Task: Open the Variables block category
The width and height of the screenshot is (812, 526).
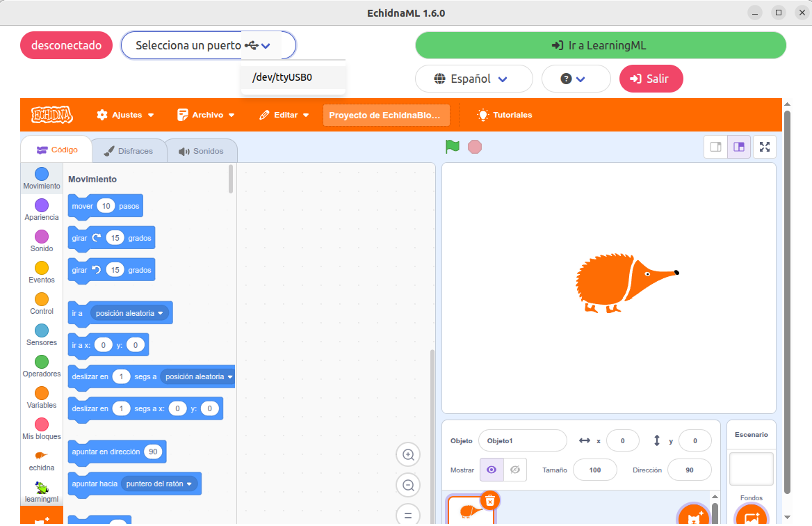Action: pyautogui.click(x=42, y=398)
